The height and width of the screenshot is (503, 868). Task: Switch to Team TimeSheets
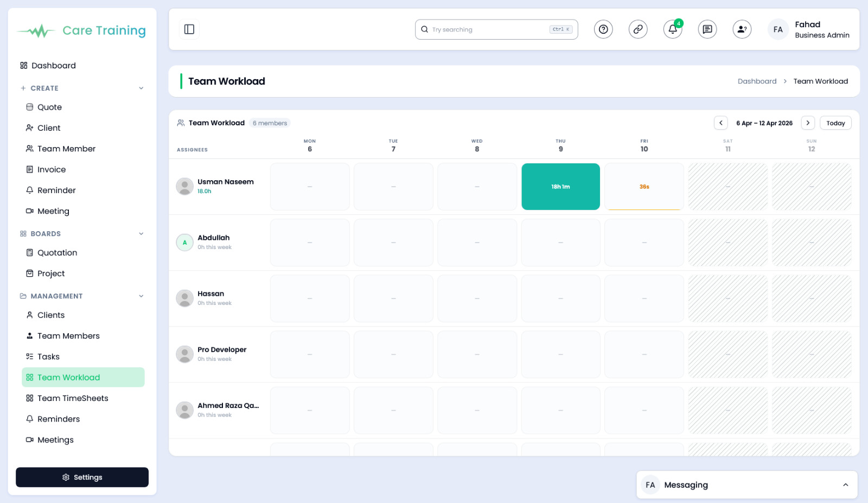pyautogui.click(x=73, y=398)
